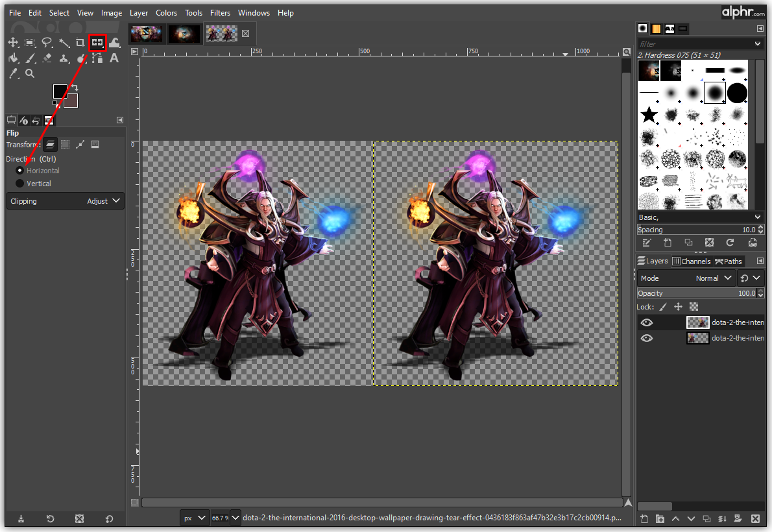This screenshot has height=532, width=772.
Task: Select the Horizontal flip direction
Action: pyautogui.click(x=20, y=171)
